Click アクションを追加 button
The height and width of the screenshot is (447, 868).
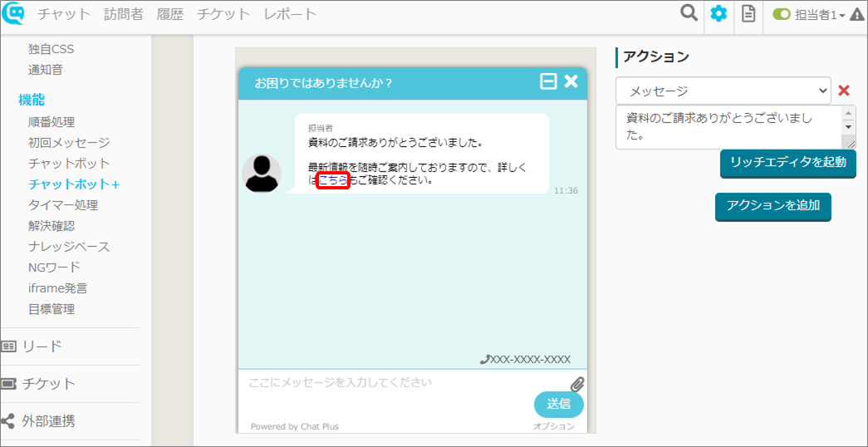point(773,206)
